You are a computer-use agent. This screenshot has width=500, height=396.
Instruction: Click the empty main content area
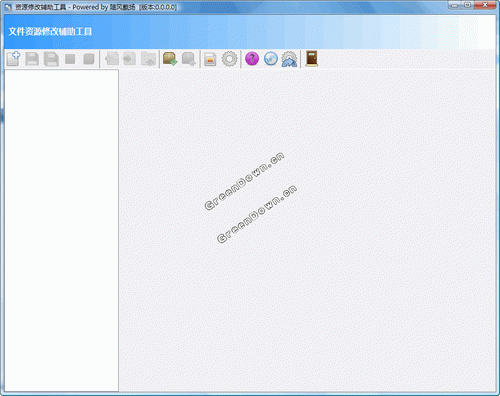tap(307, 230)
